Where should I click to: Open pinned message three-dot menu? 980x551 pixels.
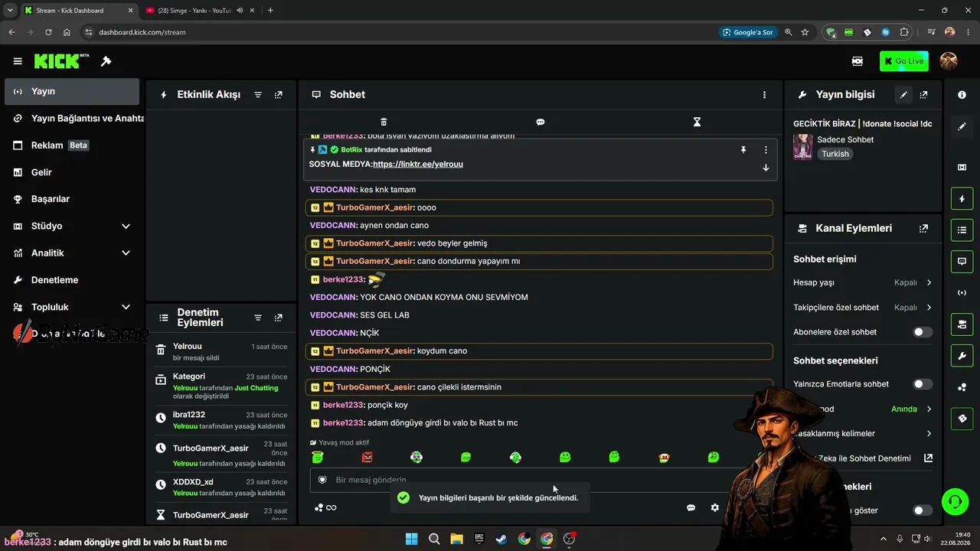[x=766, y=150]
